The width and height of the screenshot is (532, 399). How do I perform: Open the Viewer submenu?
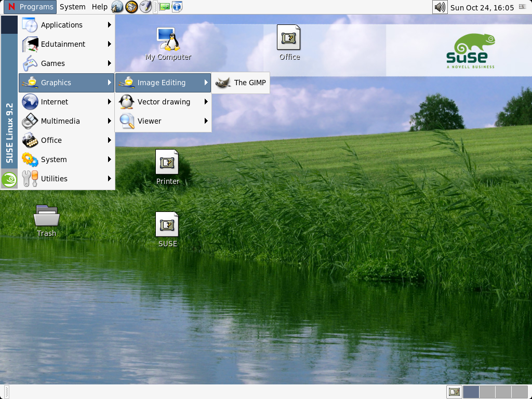(163, 121)
